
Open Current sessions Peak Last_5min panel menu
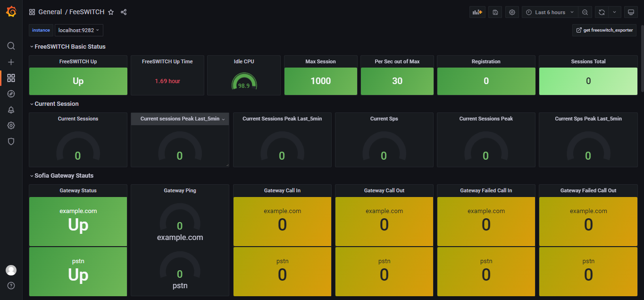pyautogui.click(x=224, y=119)
